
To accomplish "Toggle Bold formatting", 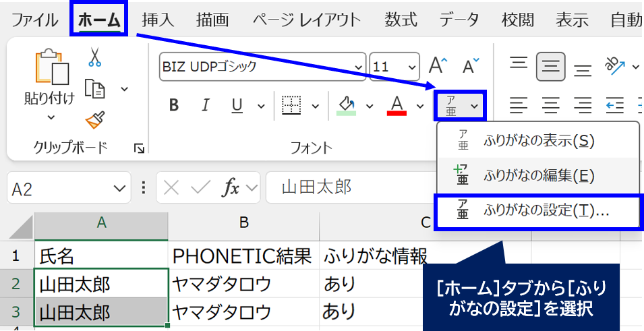I will 174,106.
